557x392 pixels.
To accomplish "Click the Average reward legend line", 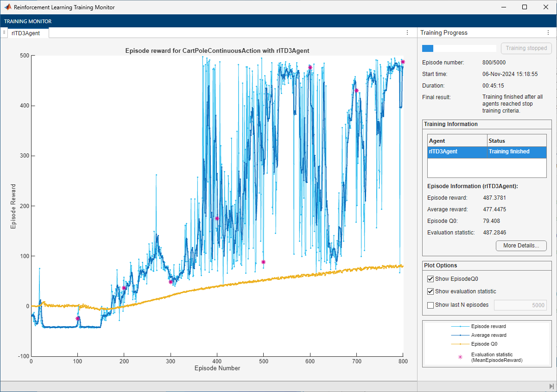I will 460,335.
